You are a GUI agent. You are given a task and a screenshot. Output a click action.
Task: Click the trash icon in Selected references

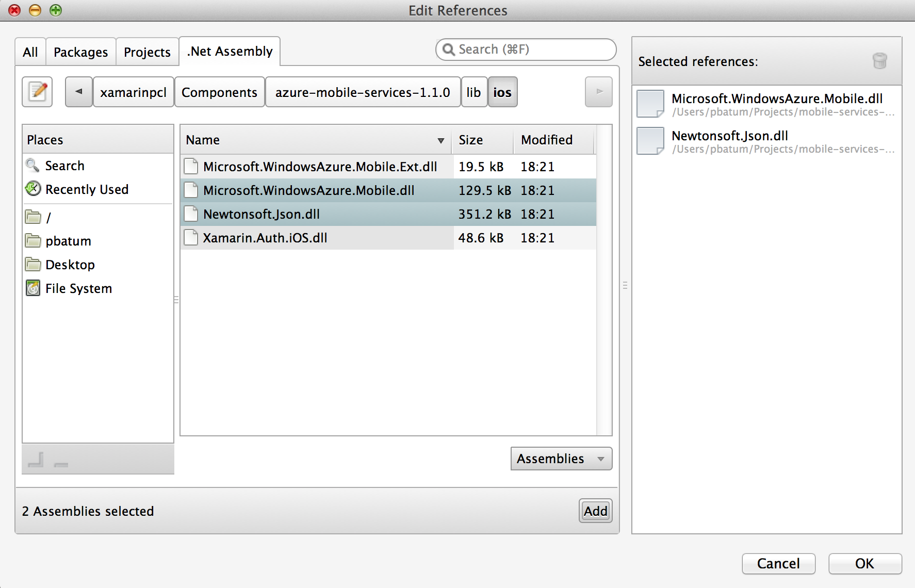click(879, 61)
